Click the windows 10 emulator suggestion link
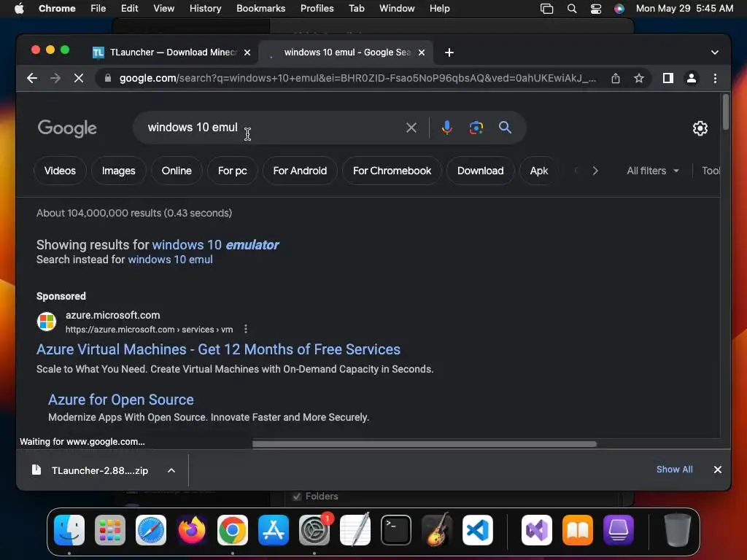747x560 pixels. [x=215, y=245]
